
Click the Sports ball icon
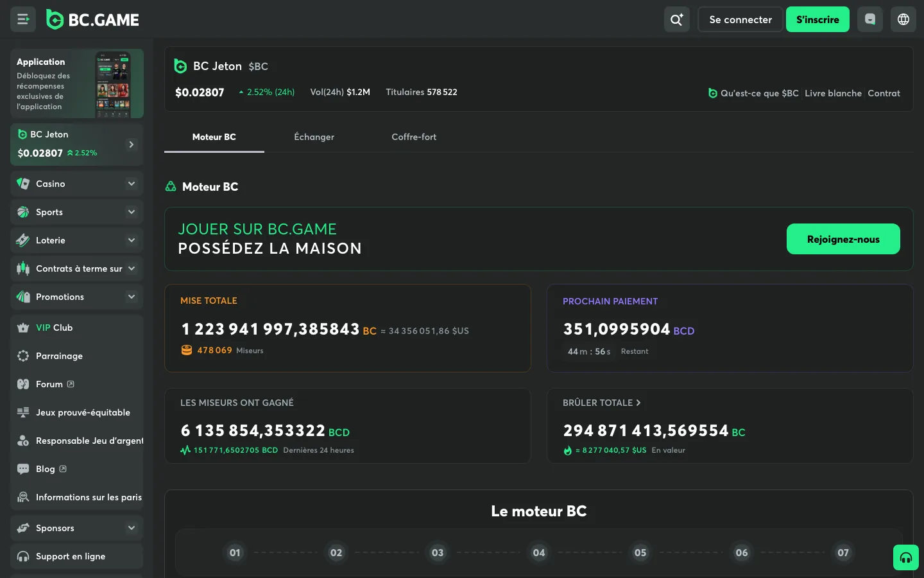[23, 212]
